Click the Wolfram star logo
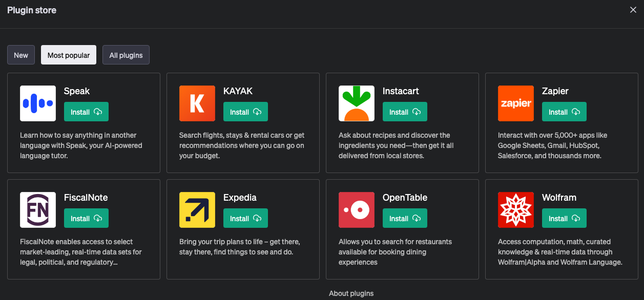 (516, 210)
